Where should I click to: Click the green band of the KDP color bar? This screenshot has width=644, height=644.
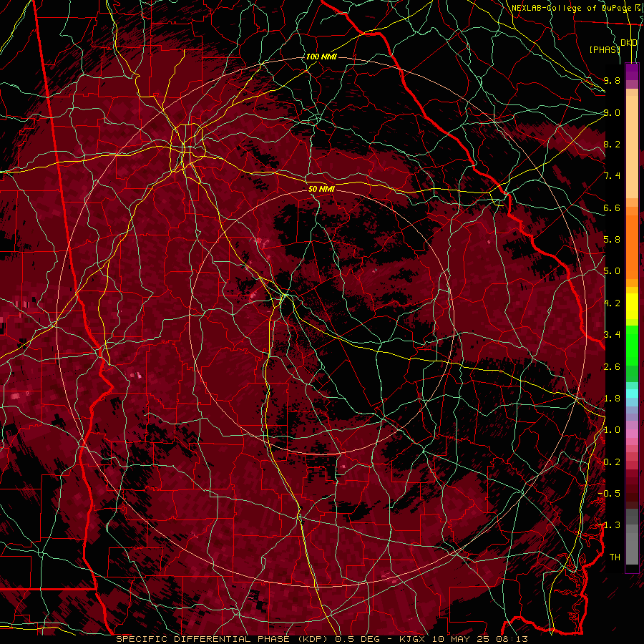click(632, 353)
